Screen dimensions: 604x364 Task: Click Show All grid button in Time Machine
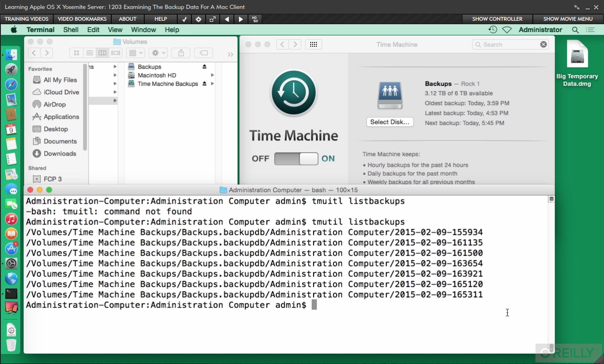coord(314,44)
